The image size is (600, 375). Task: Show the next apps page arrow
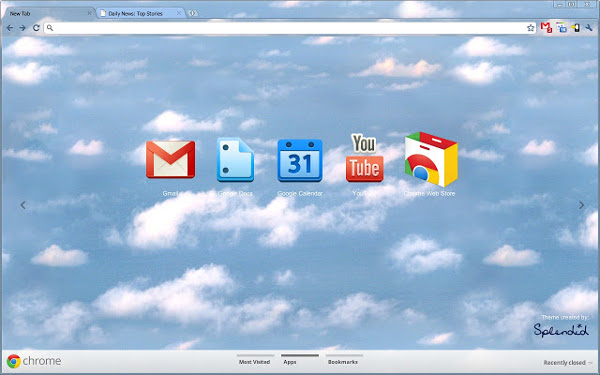(581, 205)
